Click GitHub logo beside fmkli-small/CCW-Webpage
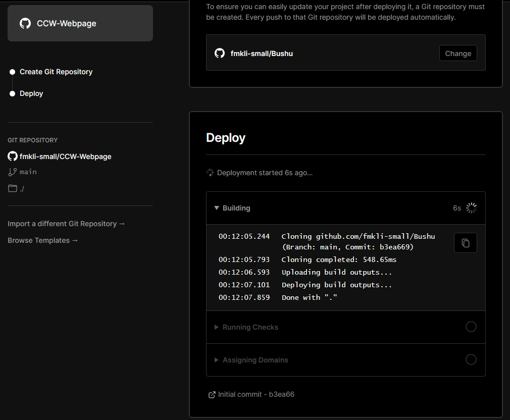Viewport: 510px width, 420px height. point(12,156)
